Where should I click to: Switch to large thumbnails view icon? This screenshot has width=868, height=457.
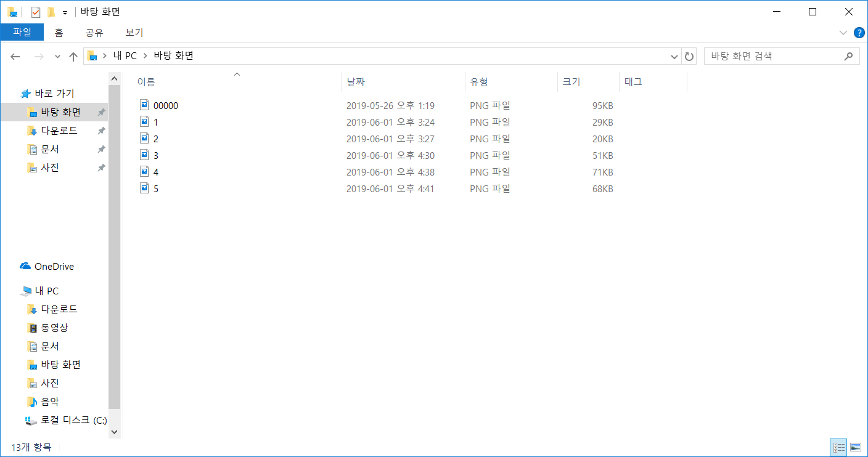(x=856, y=447)
